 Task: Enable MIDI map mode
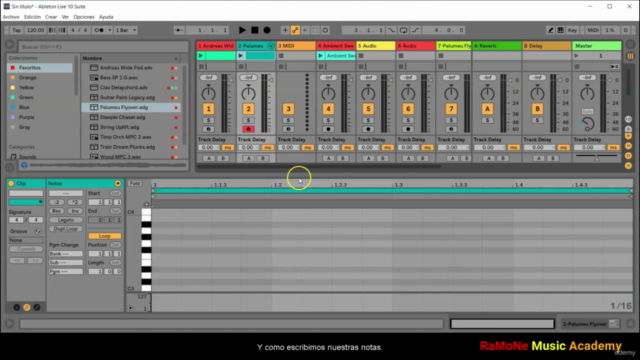(x=592, y=30)
